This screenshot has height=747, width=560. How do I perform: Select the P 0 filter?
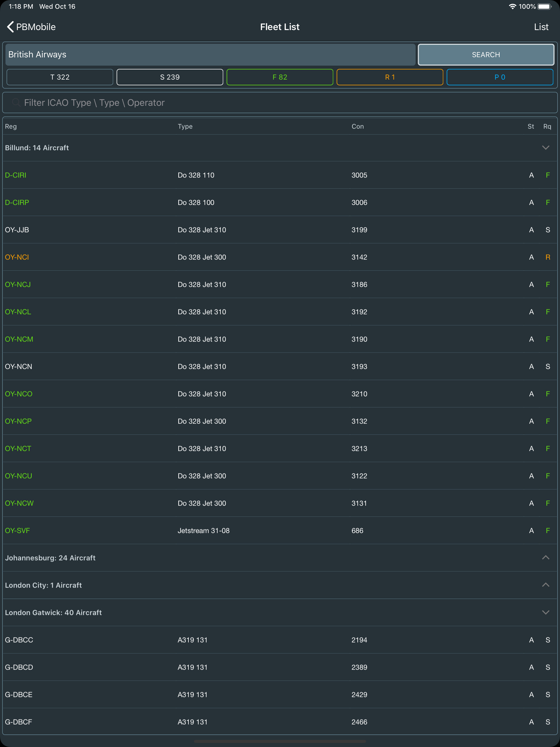coord(500,77)
